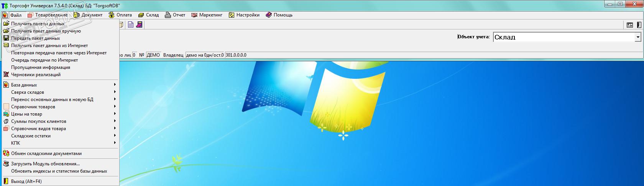644x186 pixels.
Task: Expand the Складские остатки submenu
Action: tap(60, 136)
